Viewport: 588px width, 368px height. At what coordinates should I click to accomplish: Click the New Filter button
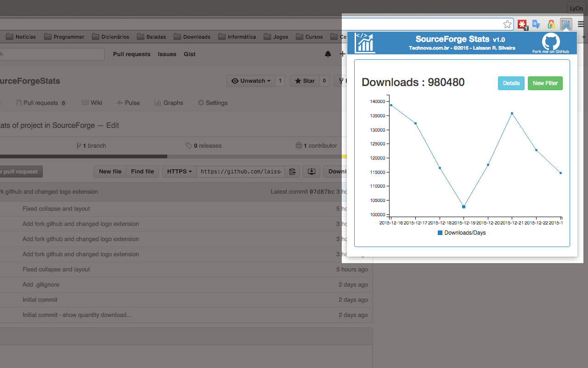click(545, 83)
